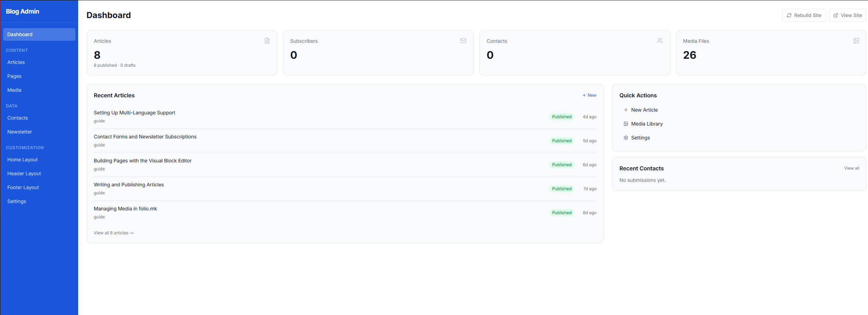The width and height of the screenshot is (868, 315).
Task: Click the Rebuild Site button
Action: coord(804,15)
